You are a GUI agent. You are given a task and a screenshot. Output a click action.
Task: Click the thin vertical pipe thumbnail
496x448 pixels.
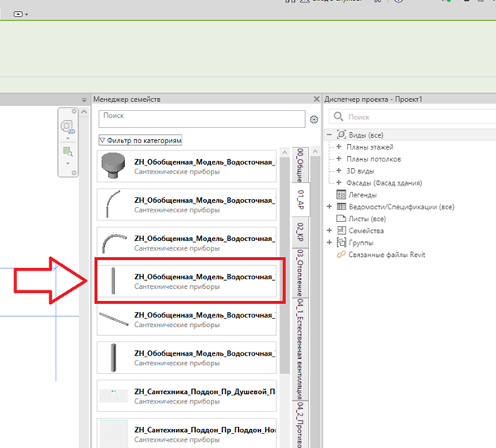point(113,280)
